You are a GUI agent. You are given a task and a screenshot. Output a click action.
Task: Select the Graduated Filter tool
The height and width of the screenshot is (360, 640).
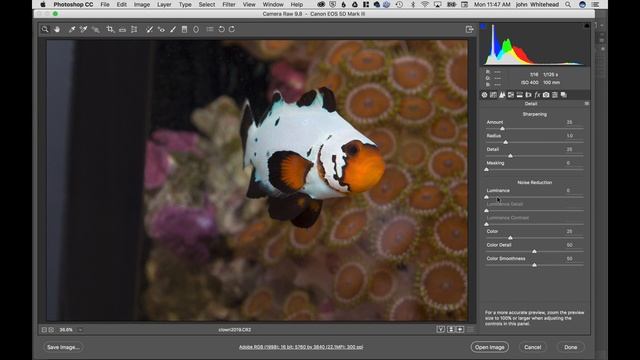(184, 29)
